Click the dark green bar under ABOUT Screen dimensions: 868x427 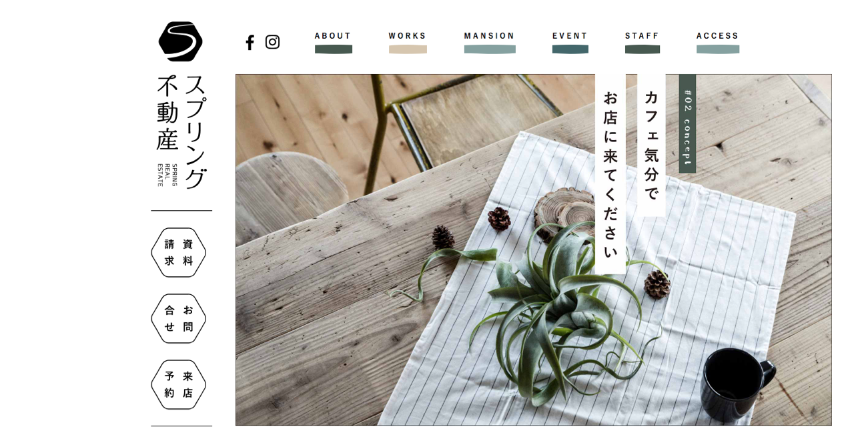(334, 49)
